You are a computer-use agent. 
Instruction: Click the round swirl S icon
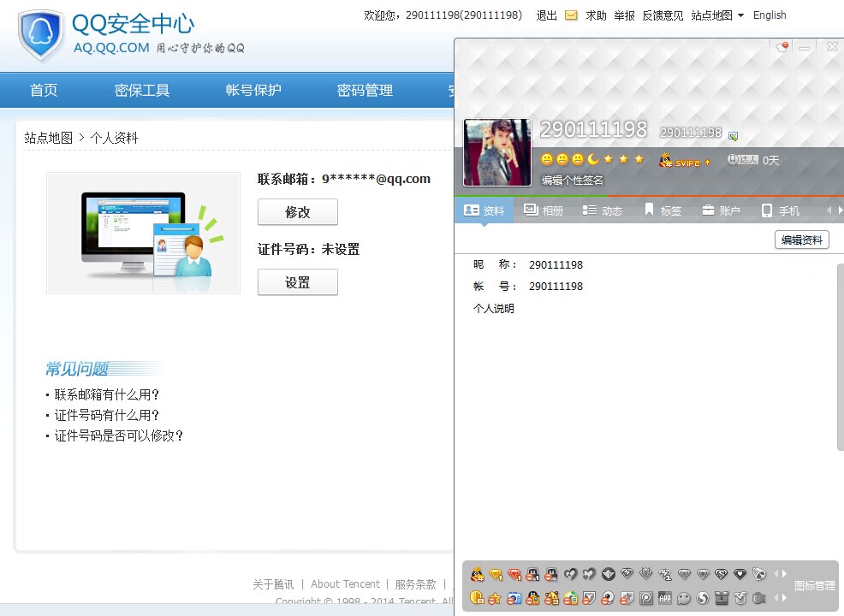pos(703,598)
